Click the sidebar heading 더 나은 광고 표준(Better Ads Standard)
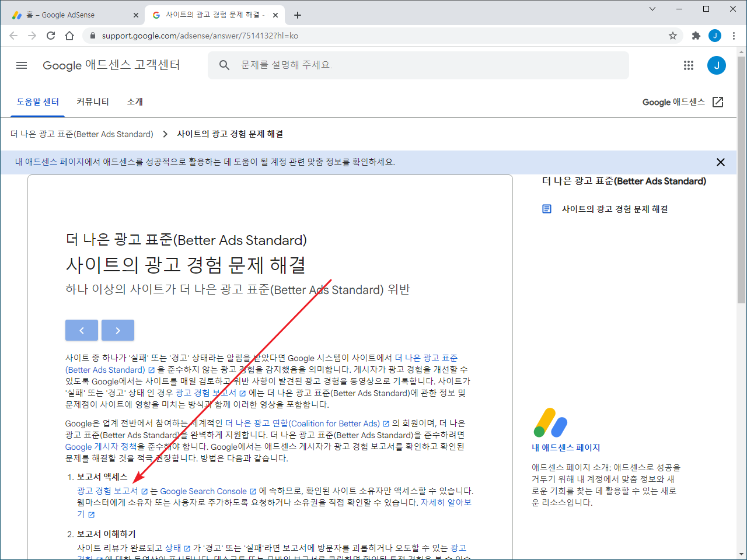This screenshot has width=747, height=560. click(624, 181)
